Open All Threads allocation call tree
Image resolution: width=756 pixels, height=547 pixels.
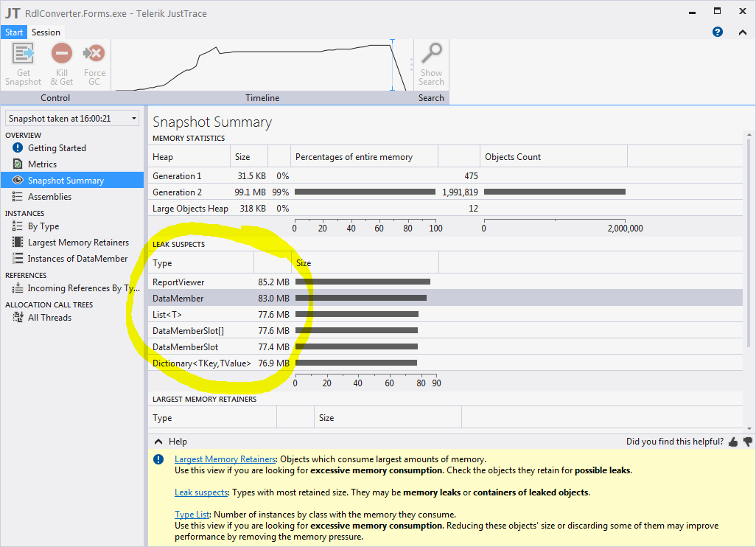pyautogui.click(x=49, y=318)
